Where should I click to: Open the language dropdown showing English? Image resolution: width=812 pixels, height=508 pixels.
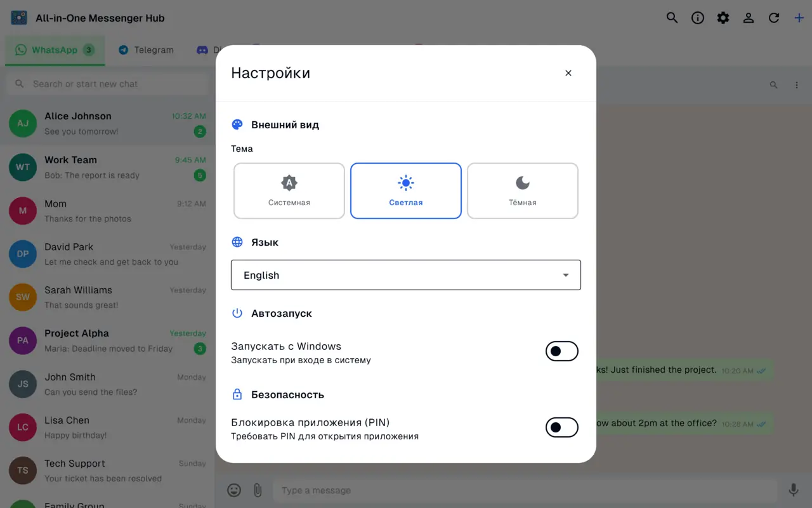pos(406,275)
